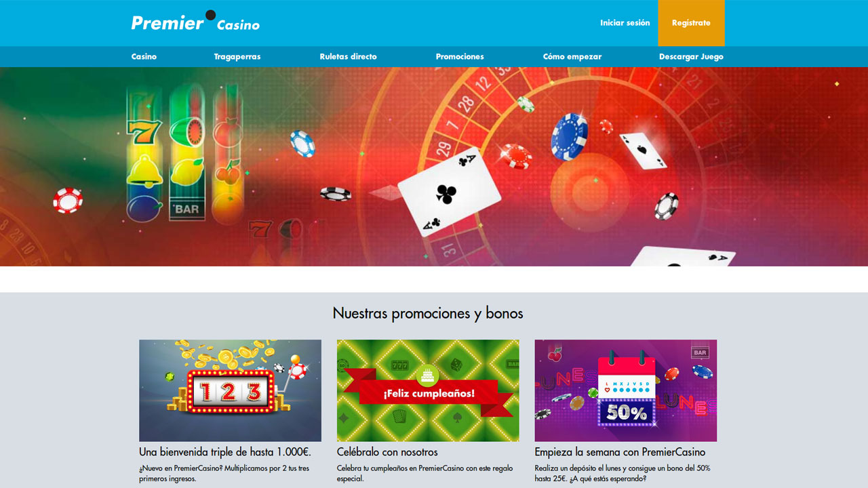Image resolution: width=868 pixels, height=488 pixels.
Task: Click the large blue poker chip
Action: click(x=569, y=136)
